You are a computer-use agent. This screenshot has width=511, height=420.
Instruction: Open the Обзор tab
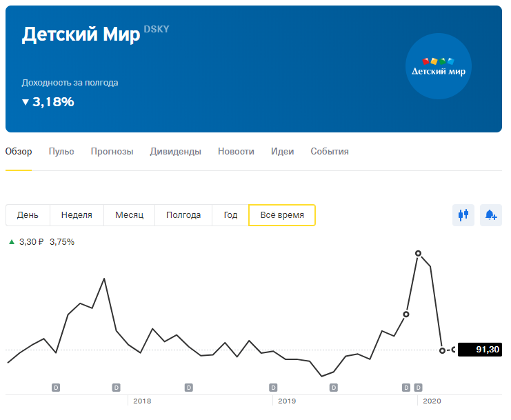(x=19, y=152)
